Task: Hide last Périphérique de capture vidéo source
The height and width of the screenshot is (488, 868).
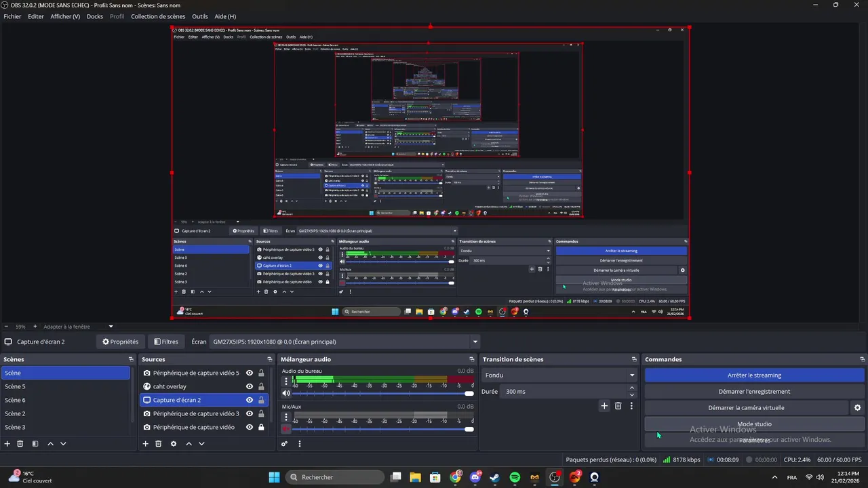Action: [250, 427]
